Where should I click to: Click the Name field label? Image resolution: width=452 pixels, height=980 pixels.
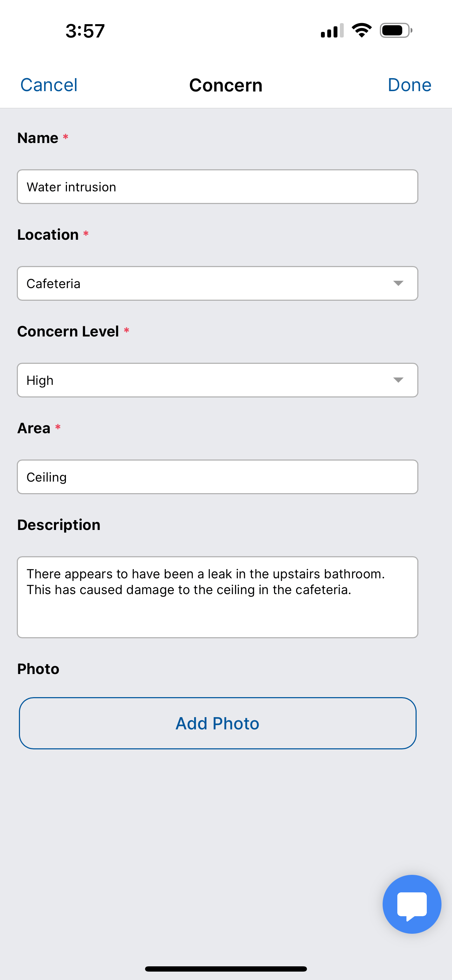pos(38,138)
